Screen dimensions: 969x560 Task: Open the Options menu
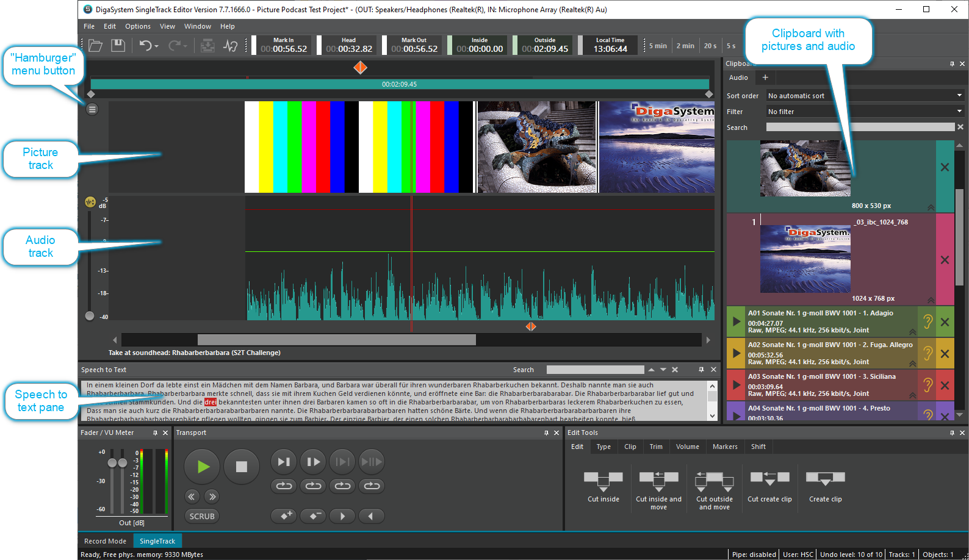coord(137,26)
